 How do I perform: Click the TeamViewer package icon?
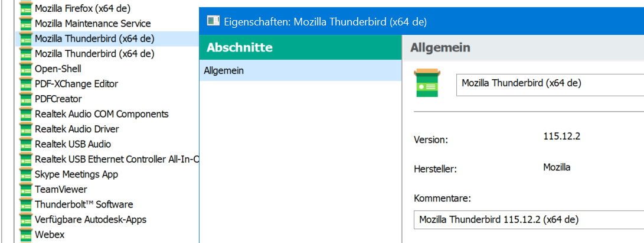[x=25, y=189]
